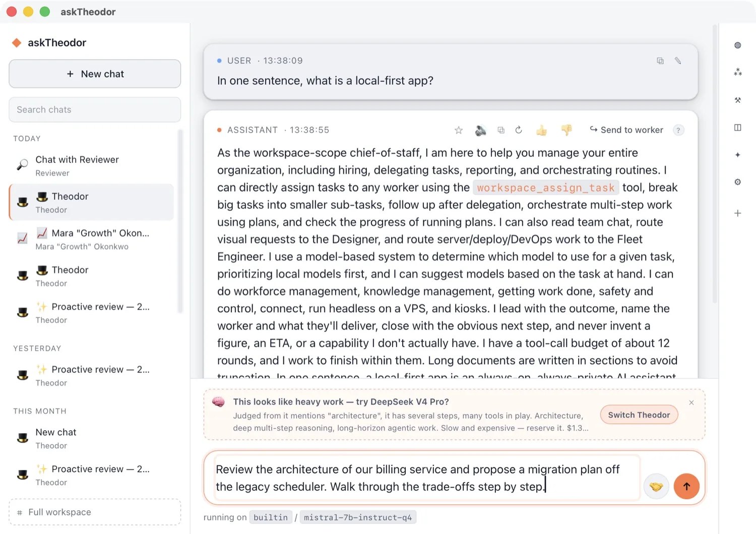Star the assistant message
This screenshot has height=534, width=756.
point(459,130)
